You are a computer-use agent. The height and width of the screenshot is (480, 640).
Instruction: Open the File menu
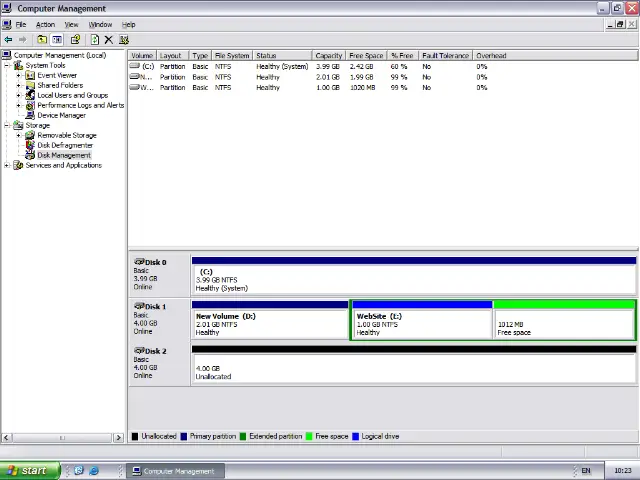click(x=21, y=24)
